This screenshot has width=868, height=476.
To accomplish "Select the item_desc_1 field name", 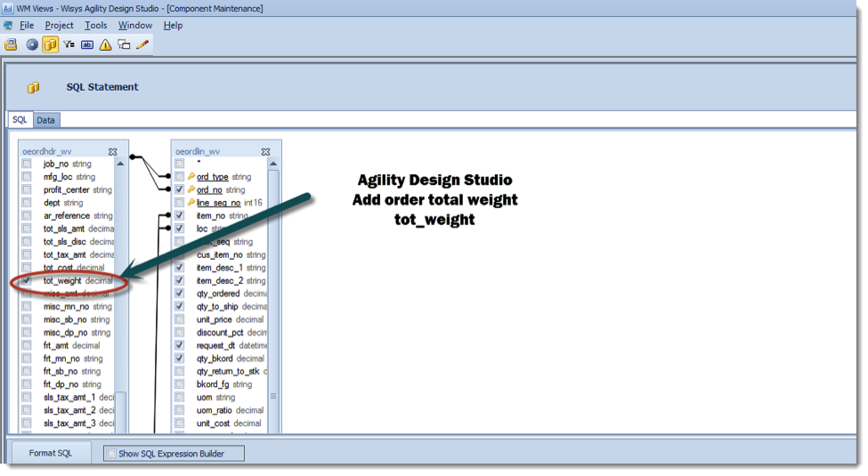I will (220, 267).
